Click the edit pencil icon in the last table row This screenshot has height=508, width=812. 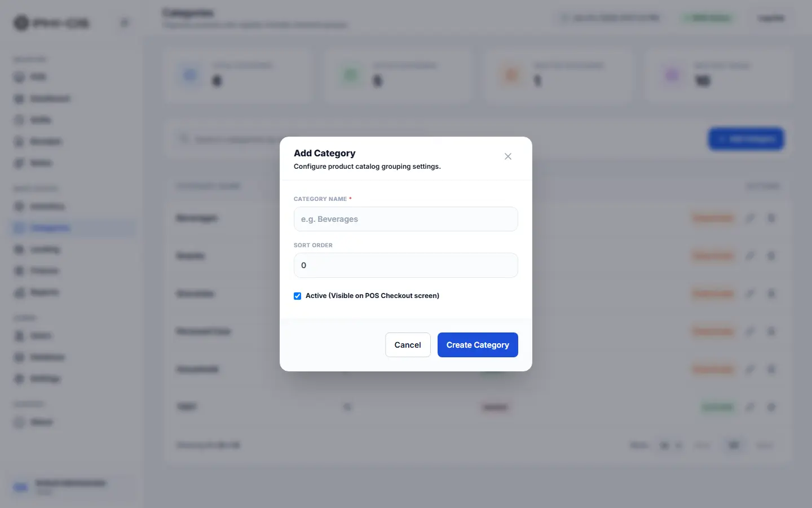click(750, 407)
